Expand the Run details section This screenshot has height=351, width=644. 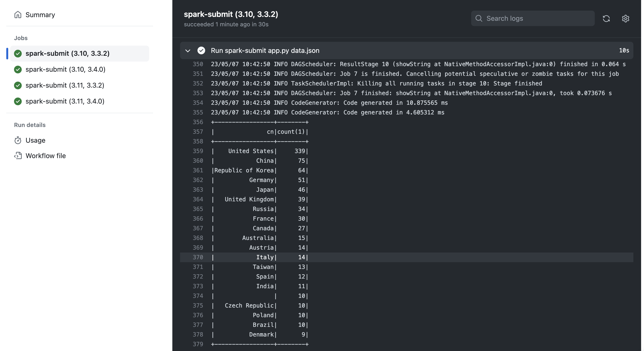(x=29, y=125)
